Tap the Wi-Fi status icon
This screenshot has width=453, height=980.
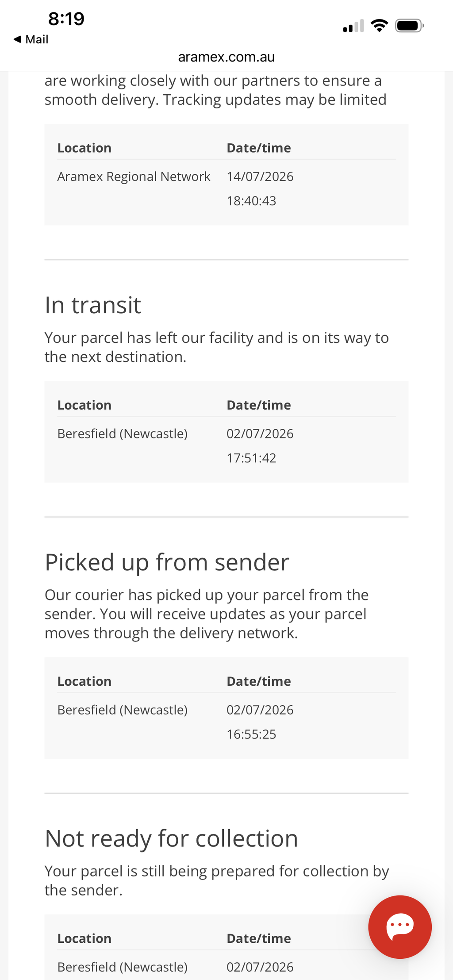(379, 26)
